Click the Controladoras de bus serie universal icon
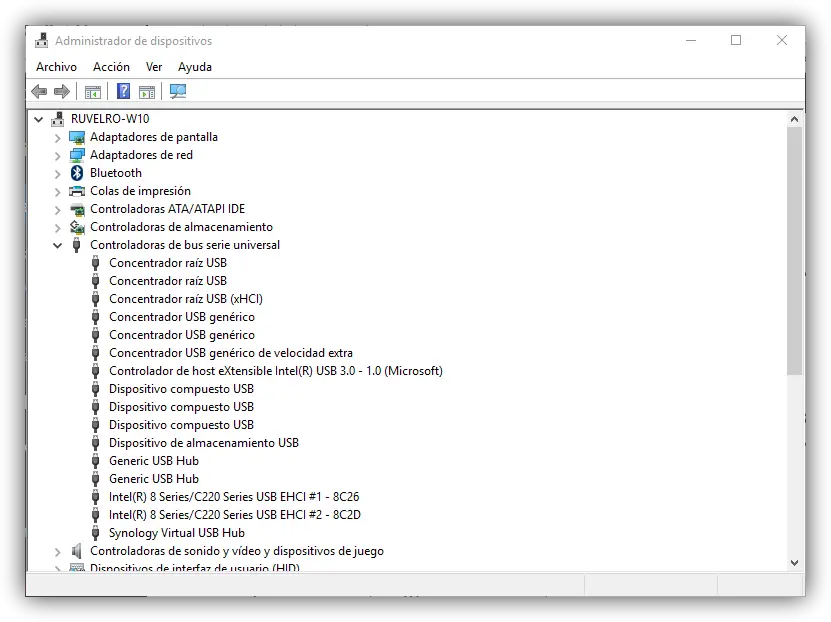Image resolution: width=831 pixels, height=622 pixels. tap(76, 245)
